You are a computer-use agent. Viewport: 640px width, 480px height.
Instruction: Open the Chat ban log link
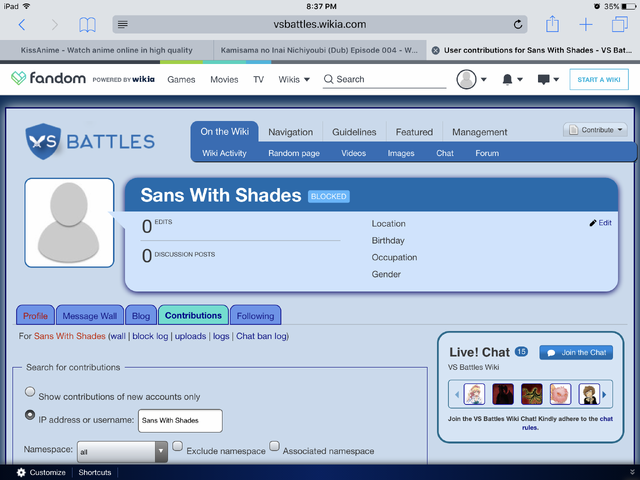[x=261, y=336]
